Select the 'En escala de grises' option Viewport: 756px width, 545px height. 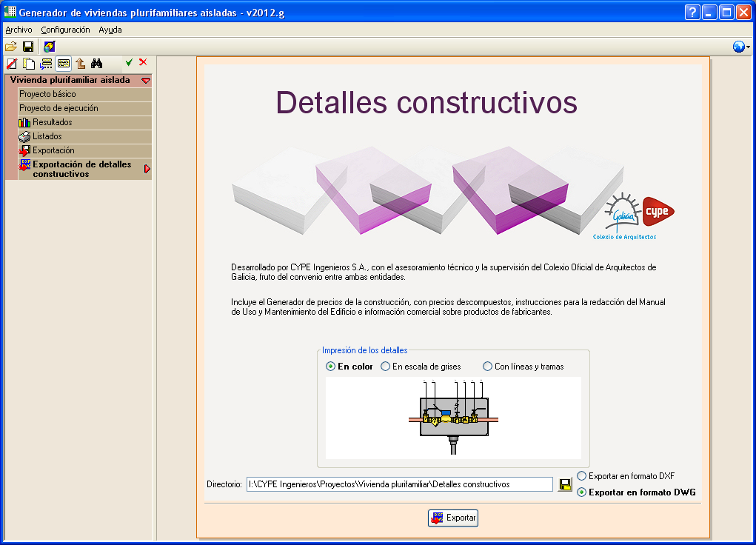pos(421,367)
